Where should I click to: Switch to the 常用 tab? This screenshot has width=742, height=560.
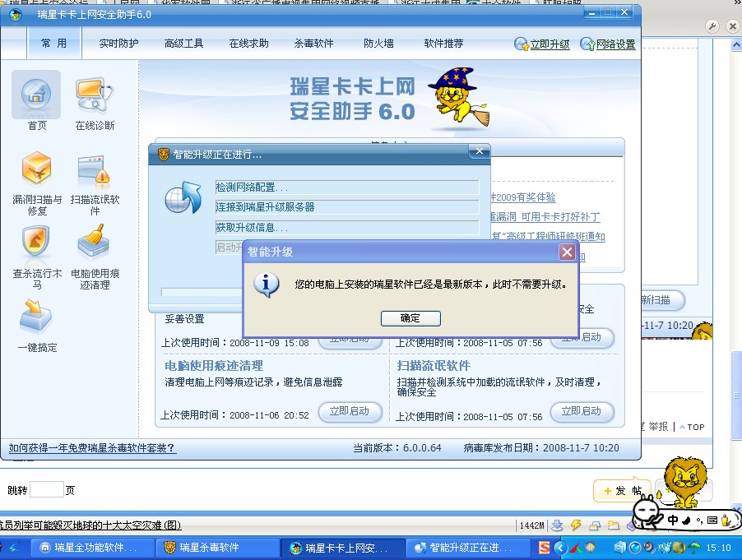coord(54,43)
